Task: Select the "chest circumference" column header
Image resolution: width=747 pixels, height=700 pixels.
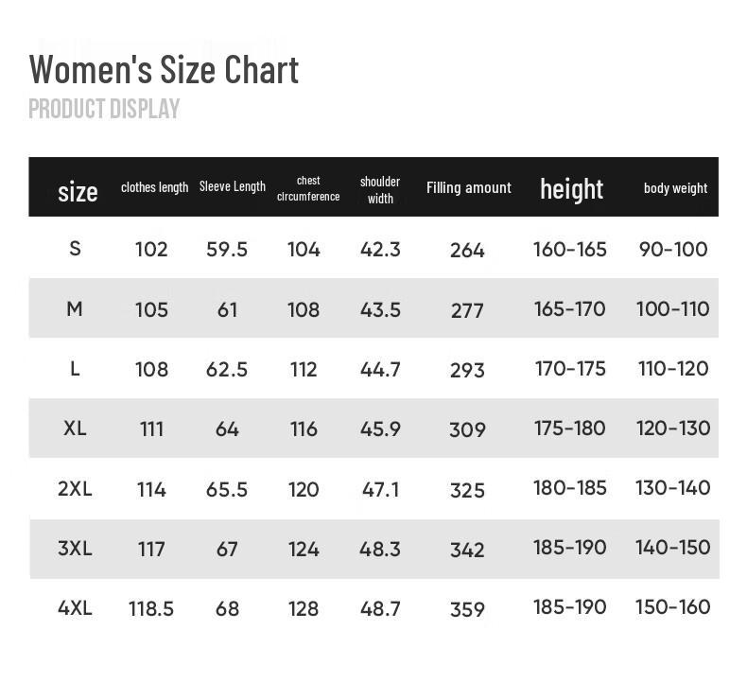Action: [x=308, y=188]
